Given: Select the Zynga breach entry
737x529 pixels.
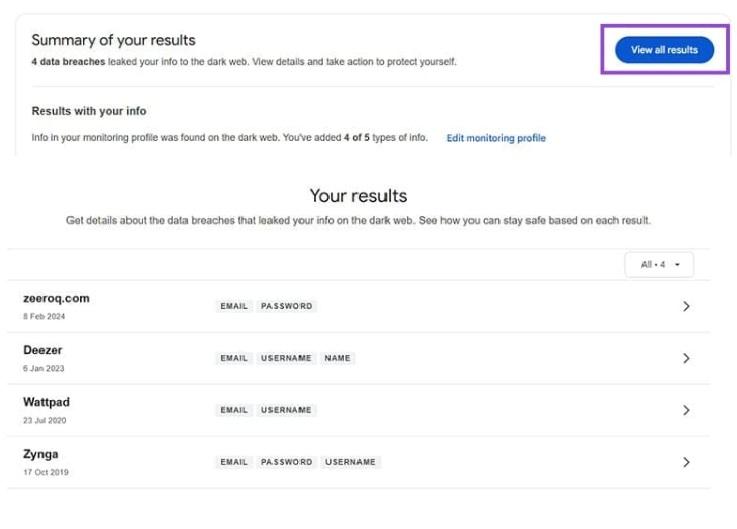Looking at the screenshot, I should pyautogui.click(x=359, y=462).
